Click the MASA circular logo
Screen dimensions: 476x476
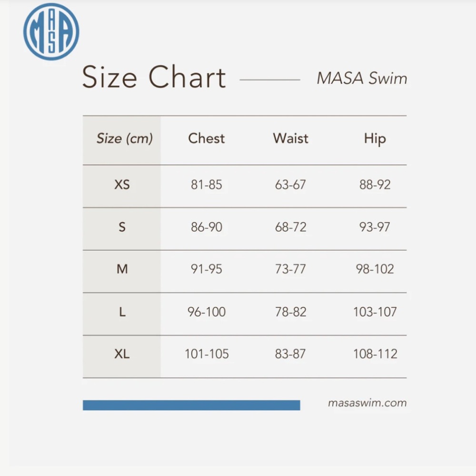click(x=51, y=31)
